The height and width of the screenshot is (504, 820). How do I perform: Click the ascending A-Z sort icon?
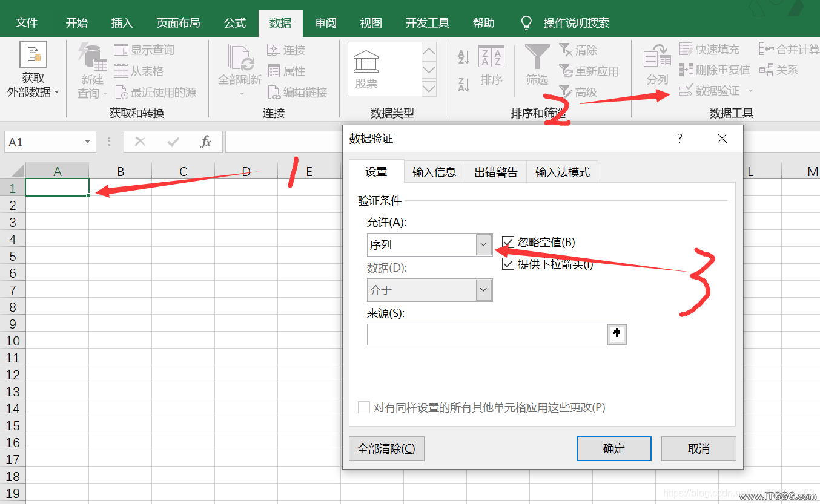pos(464,57)
